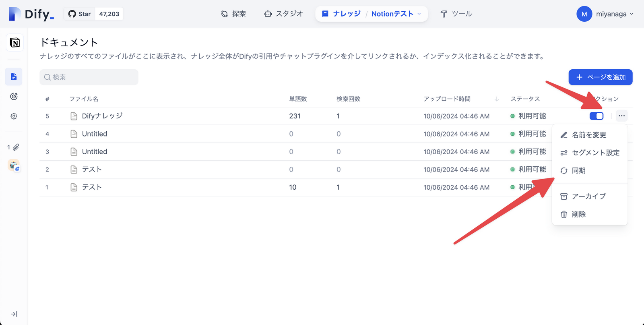Click the file icon in row 4
The width and height of the screenshot is (644, 325).
(x=74, y=134)
